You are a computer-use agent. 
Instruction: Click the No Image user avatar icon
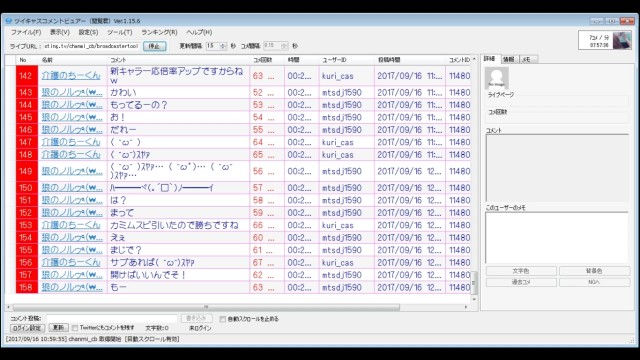(496, 78)
